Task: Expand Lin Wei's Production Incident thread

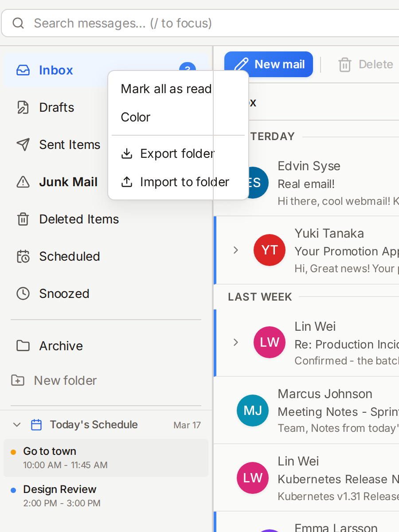Action: [235, 342]
